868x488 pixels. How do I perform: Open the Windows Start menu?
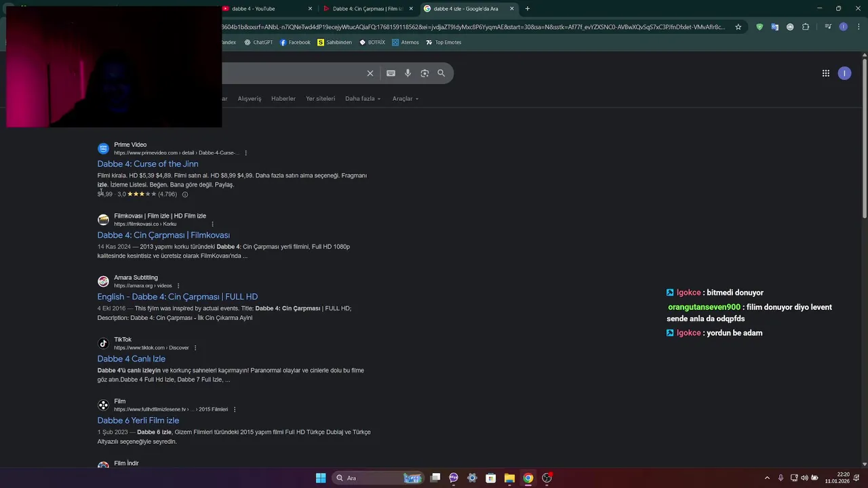(321, 478)
